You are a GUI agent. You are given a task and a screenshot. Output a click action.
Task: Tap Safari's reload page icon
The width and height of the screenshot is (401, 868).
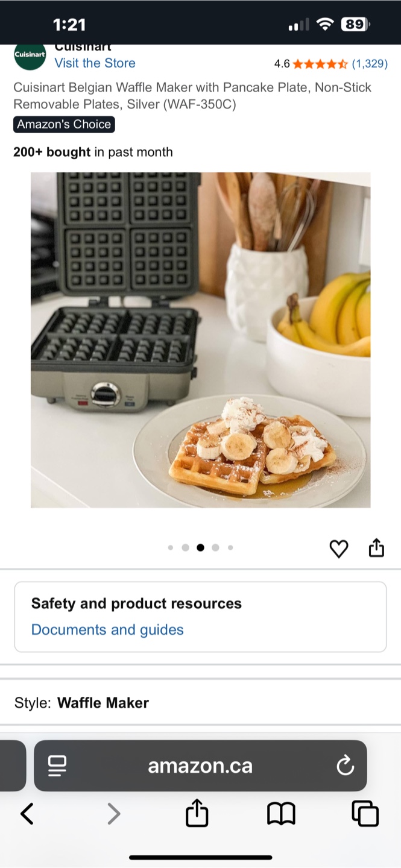[x=345, y=766]
